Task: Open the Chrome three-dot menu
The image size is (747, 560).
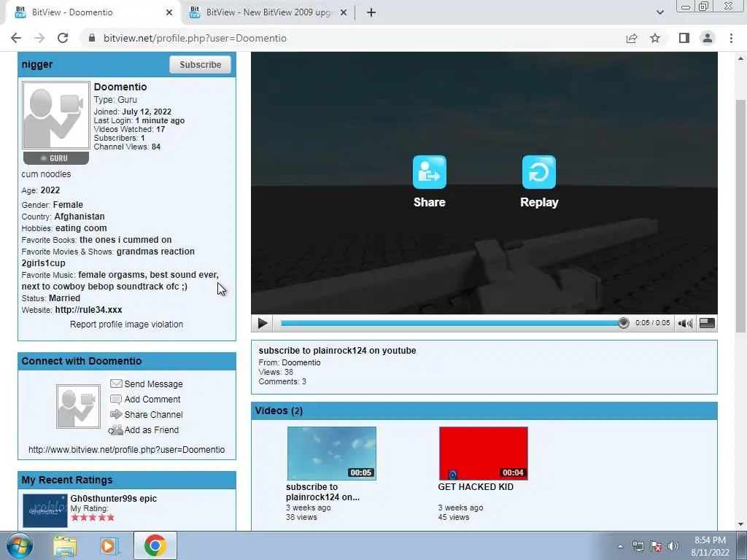Action: pyautogui.click(x=731, y=38)
